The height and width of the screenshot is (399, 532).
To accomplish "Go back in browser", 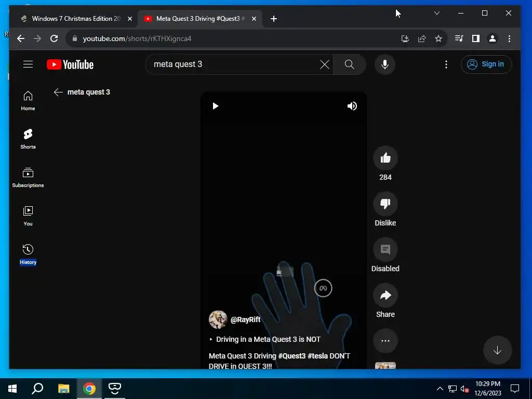I will pyautogui.click(x=21, y=38).
